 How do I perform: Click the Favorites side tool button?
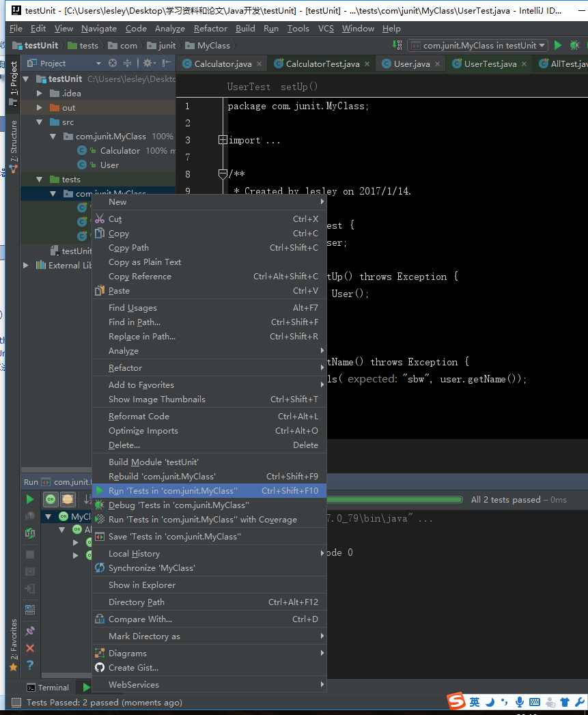[14, 644]
